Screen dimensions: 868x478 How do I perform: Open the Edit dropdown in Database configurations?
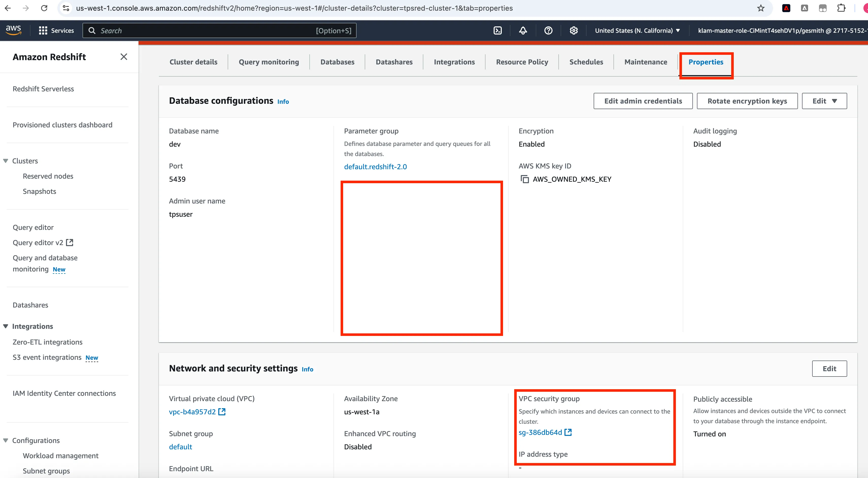pyautogui.click(x=824, y=101)
